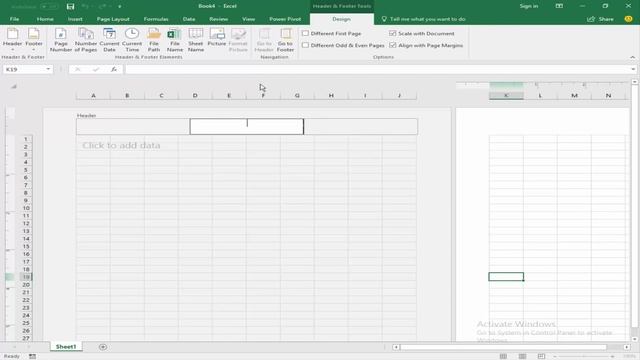Click the Insert Function fx icon
Screen dimensions: 640x360
[x=114, y=69]
